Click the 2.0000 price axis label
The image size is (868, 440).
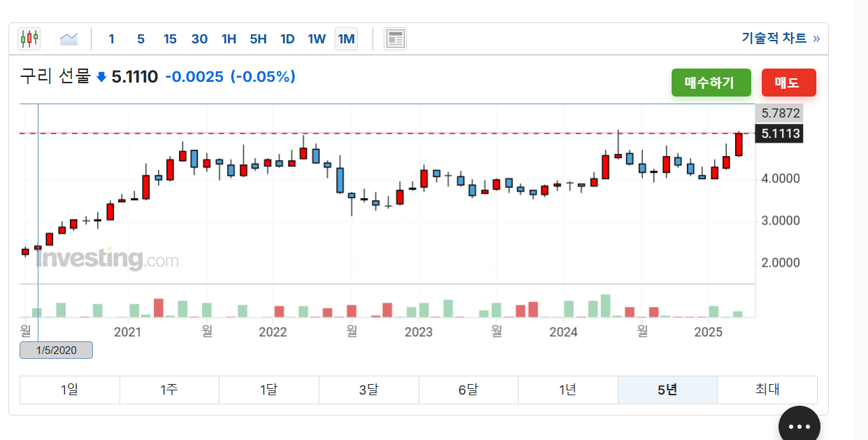pos(781,263)
